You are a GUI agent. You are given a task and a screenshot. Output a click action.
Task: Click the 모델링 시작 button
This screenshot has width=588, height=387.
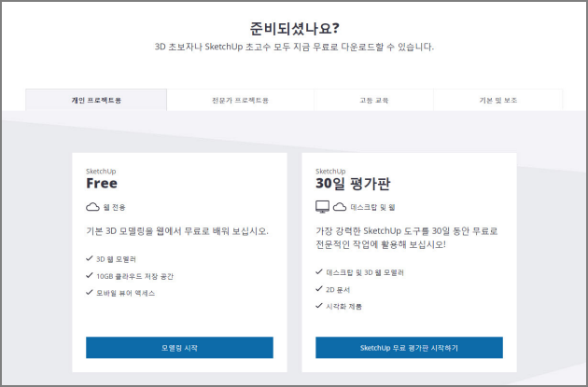179,348
